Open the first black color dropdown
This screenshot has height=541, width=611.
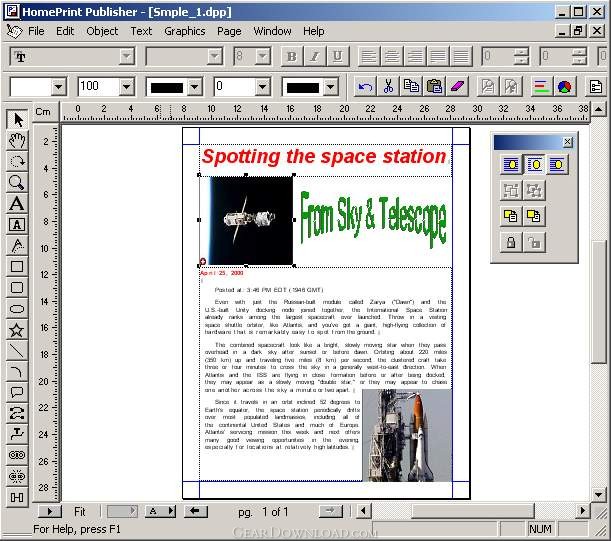(194, 87)
